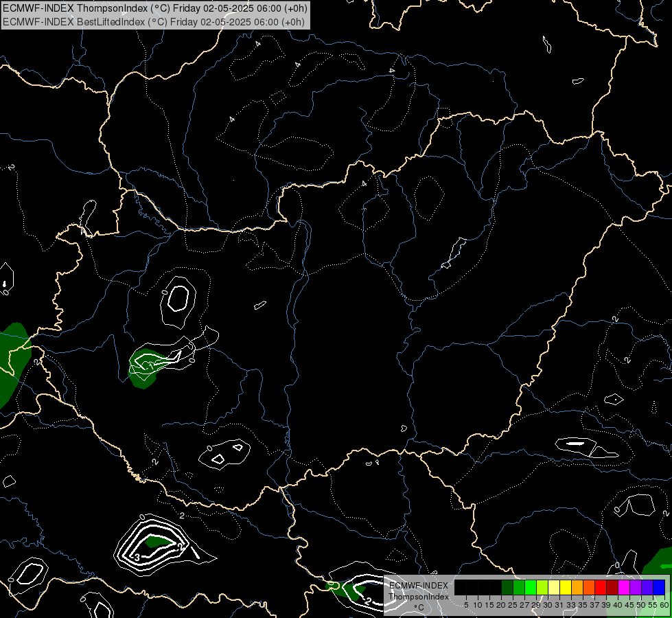Select the dark red 39-40 legend swatch
The width and height of the screenshot is (672, 618).
coord(612,587)
